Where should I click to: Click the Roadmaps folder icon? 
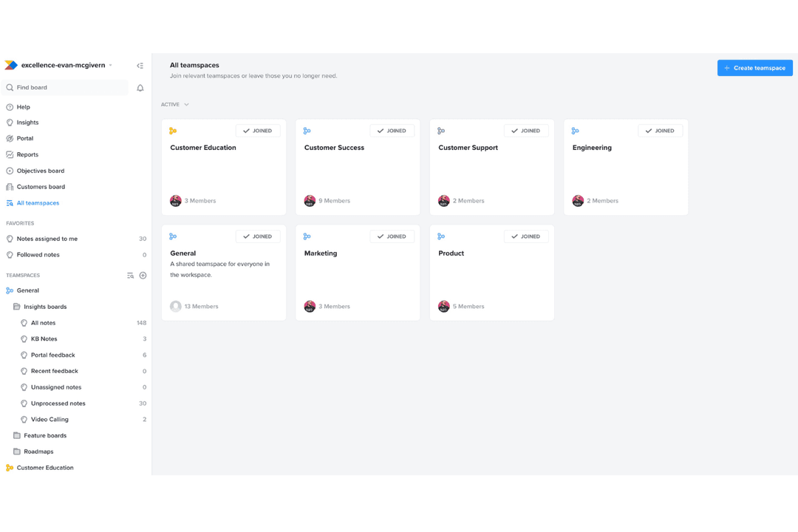pyautogui.click(x=17, y=451)
